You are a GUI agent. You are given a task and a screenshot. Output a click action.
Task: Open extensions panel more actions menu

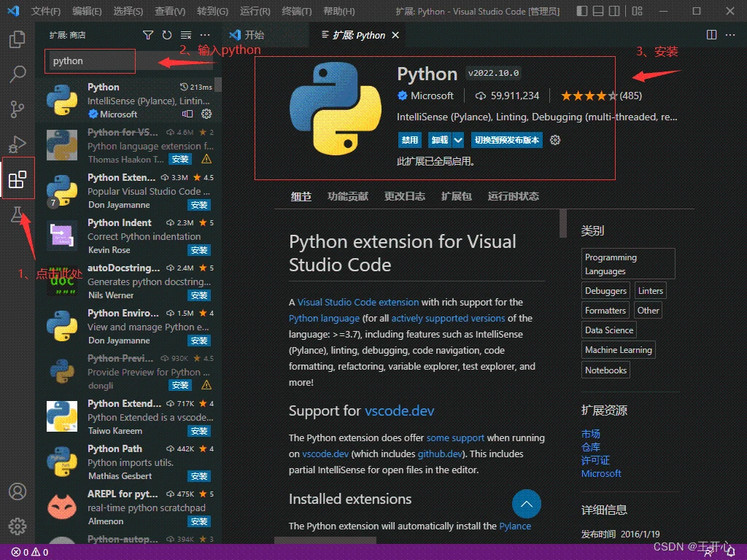[205, 35]
